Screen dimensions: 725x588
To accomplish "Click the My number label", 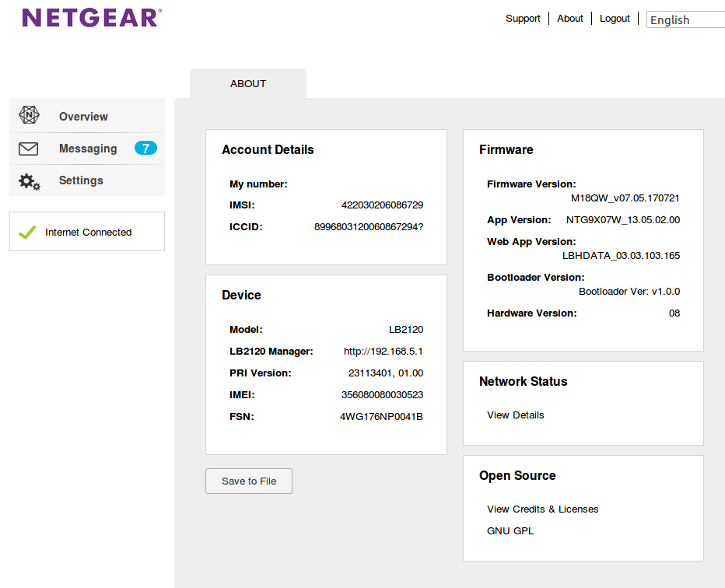I will pyautogui.click(x=258, y=184).
